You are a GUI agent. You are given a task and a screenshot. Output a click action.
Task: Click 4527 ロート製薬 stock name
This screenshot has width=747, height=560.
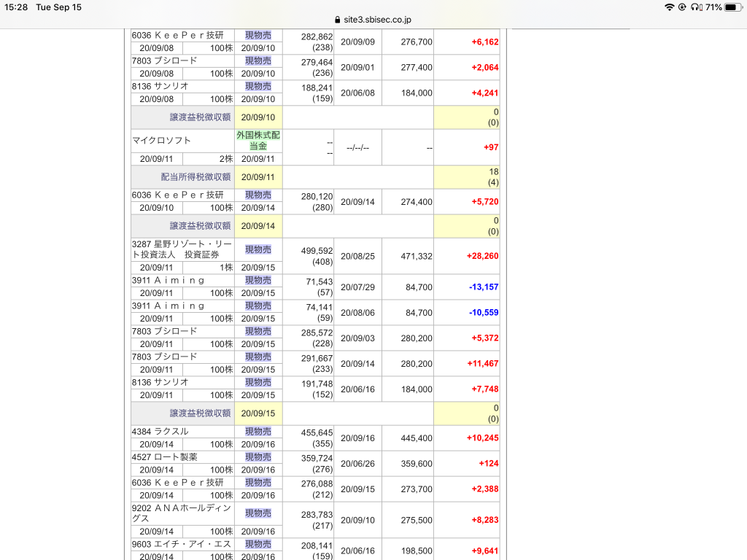(164, 457)
